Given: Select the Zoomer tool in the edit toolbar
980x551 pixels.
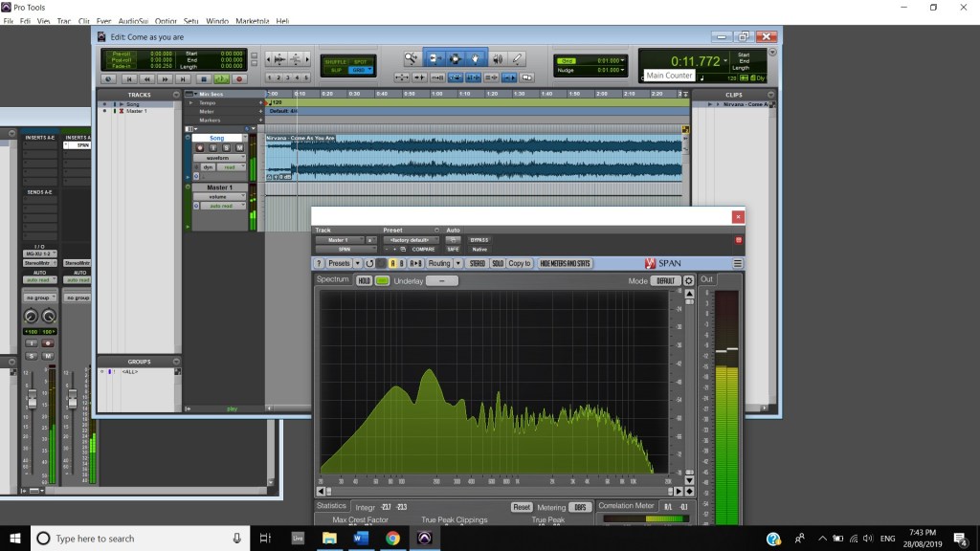Looking at the screenshot, I should (412, 58).
